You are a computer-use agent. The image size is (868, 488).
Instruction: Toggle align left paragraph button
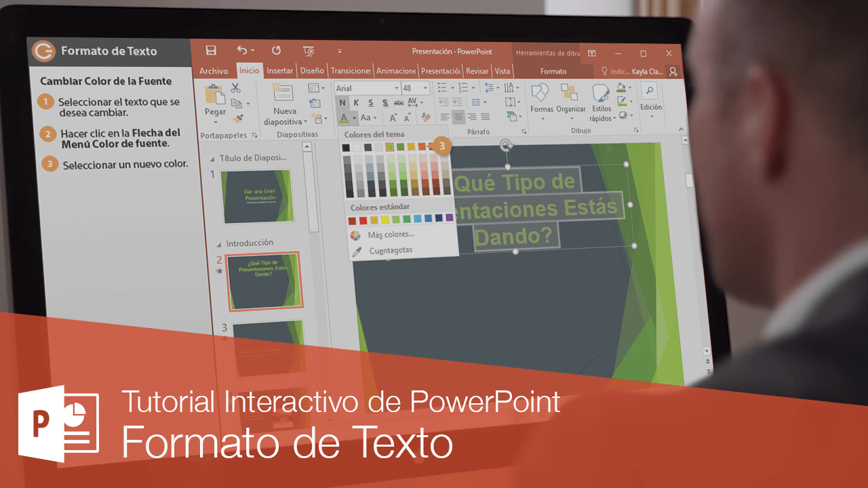(445, 117)
